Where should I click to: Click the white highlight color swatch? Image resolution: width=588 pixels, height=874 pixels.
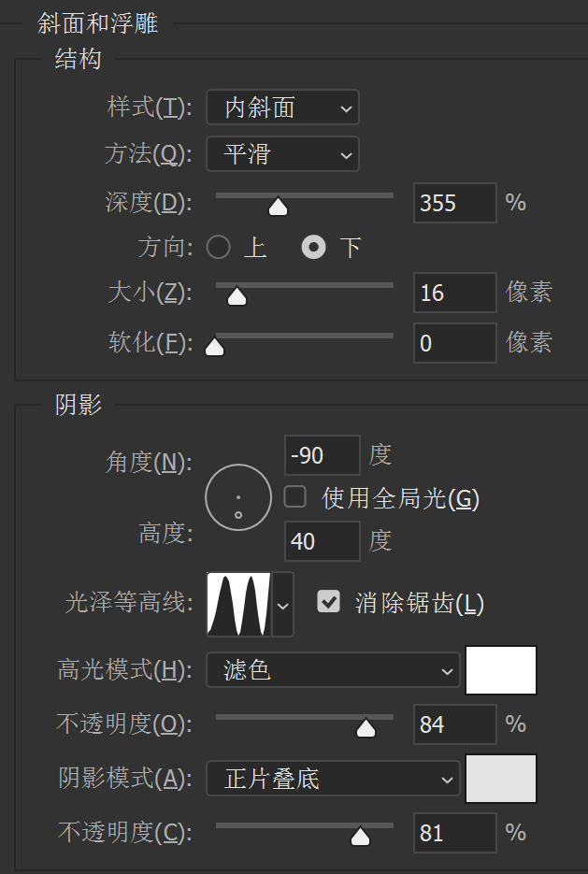pos(501,670)
